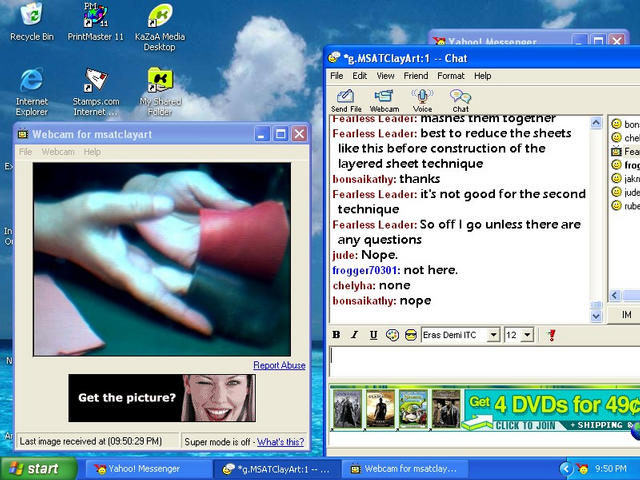Select frogger smiley in user list
This screenshot has width=640, height=480.
pos(616,164)
